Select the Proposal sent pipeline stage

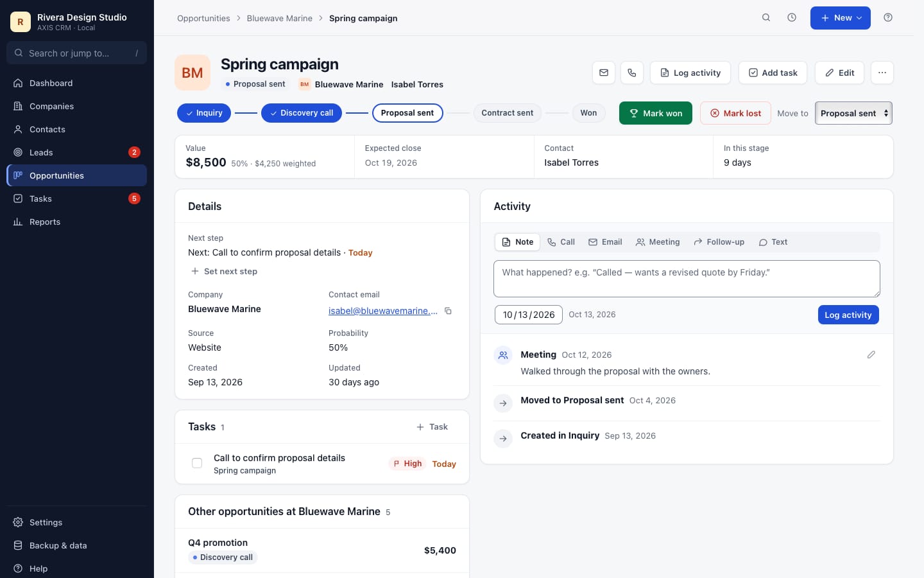tap(407, 113)
